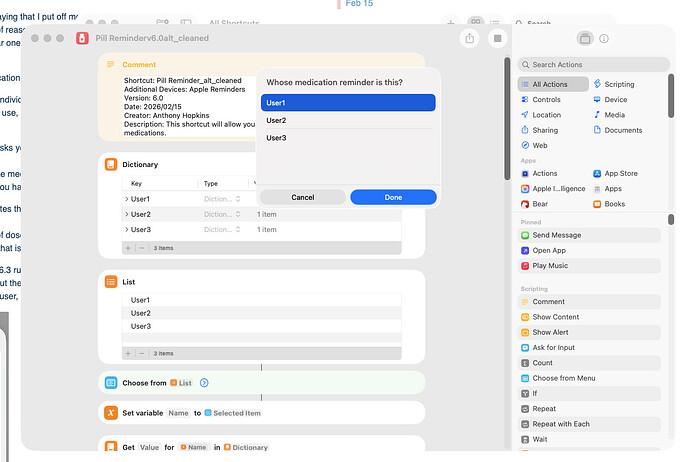
Task: Open the Type dropdown for User3
Action: [x=238, y=229]
